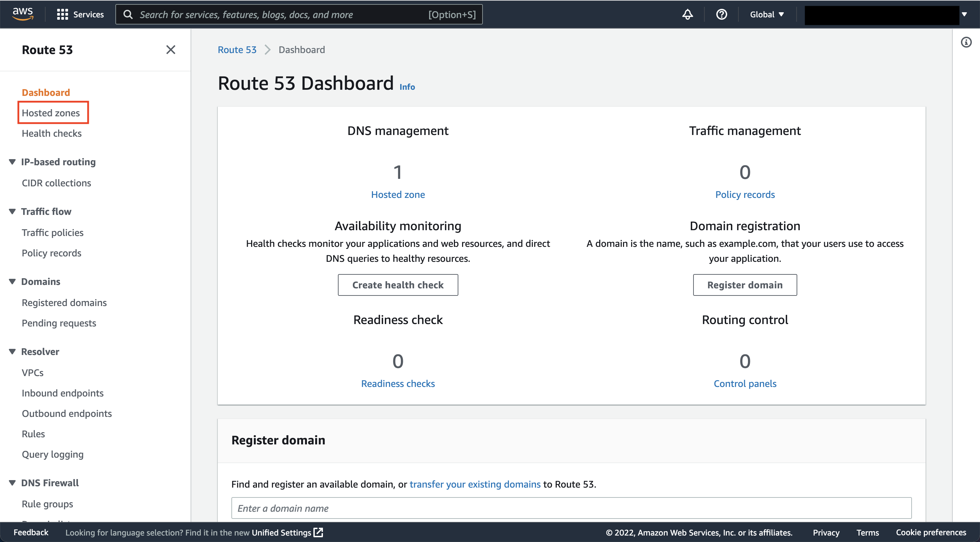The height and width of the screenshot is (542, 980).
Task: Click the Unified Settings external link icon
Action: click(x=318, y=532)
